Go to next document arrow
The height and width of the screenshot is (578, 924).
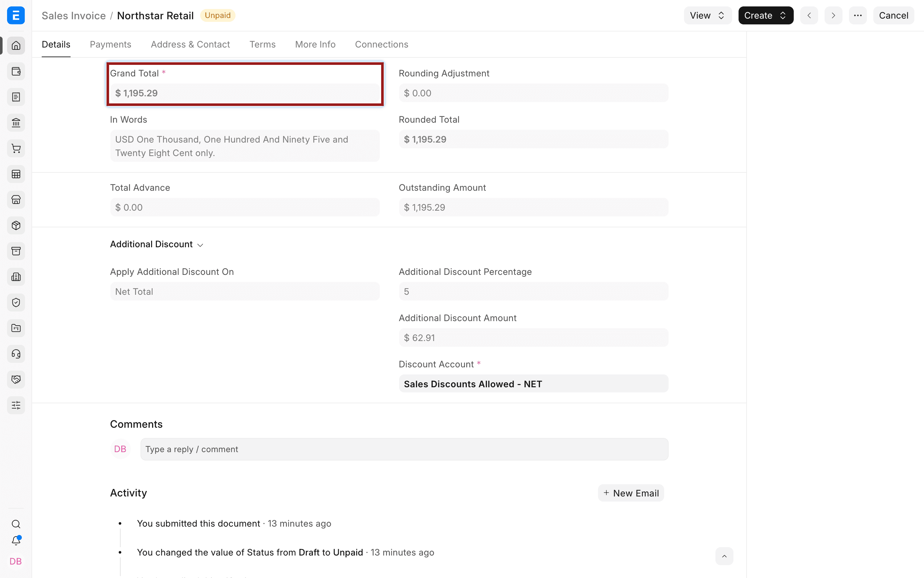833,15
